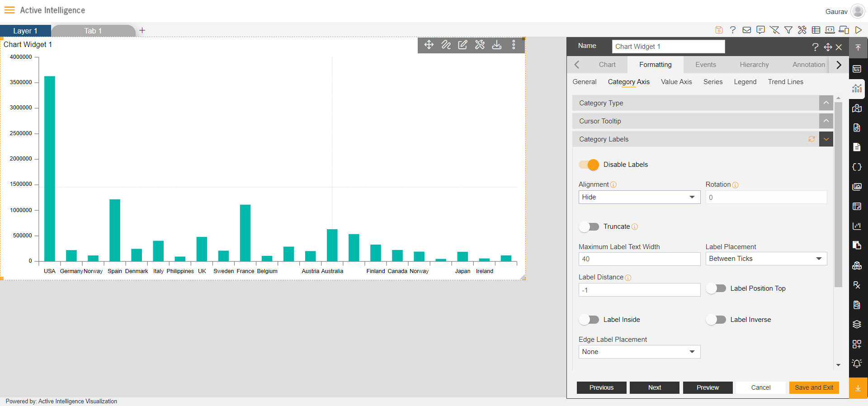The width and height of the screenshot is (868, 406).
Task: Reset Category Labels with refresh icon
Action: 811,139
